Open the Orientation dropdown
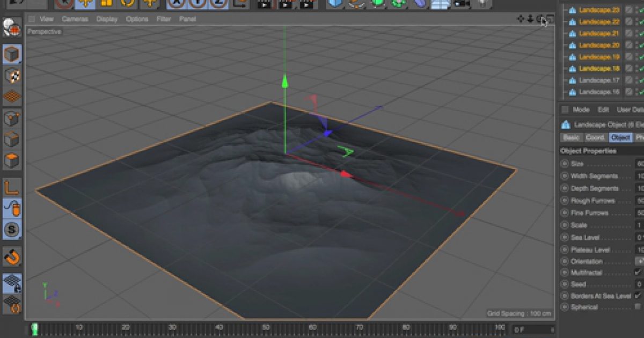Screen dimensions: 644x338 (640, 261)
